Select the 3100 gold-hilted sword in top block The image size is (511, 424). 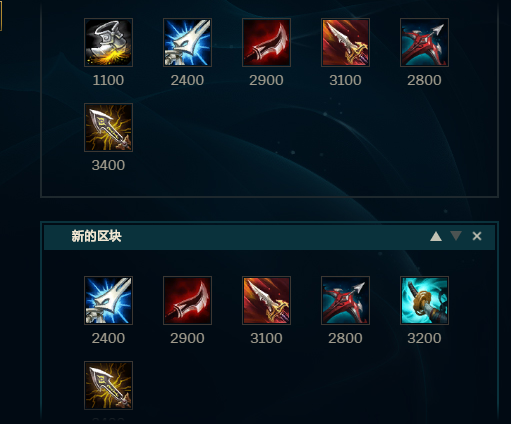click(345, 42)
